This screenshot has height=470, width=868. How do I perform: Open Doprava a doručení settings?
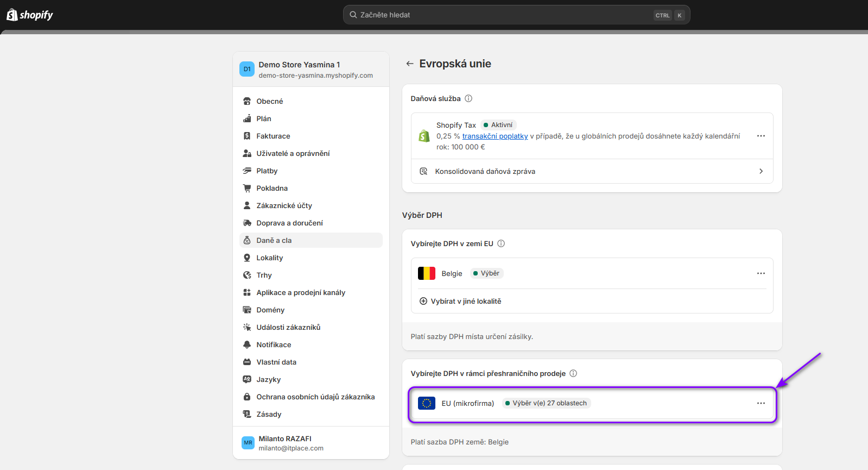pos(289,223)
